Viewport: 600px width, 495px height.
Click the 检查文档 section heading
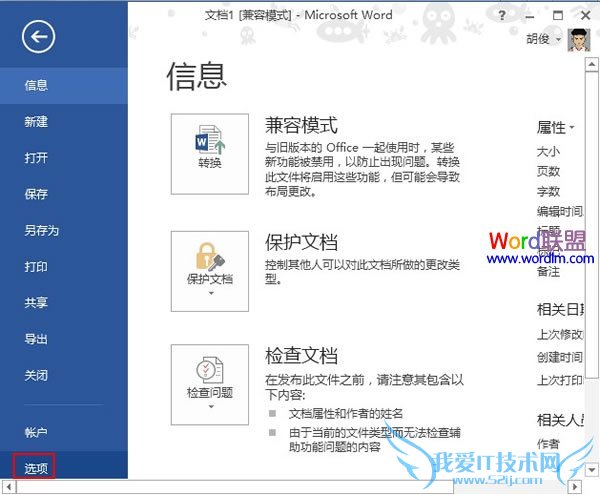[302, 355]
